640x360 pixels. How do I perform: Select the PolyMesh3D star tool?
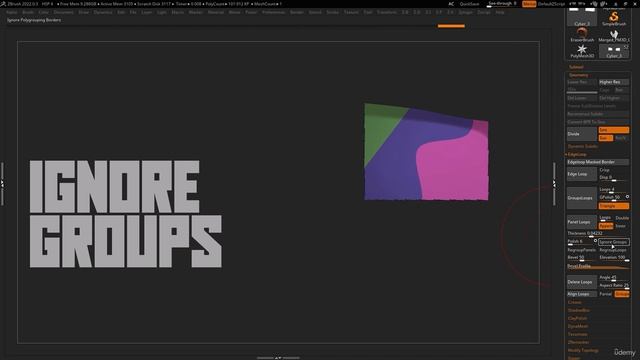click(x=582, y=51)
